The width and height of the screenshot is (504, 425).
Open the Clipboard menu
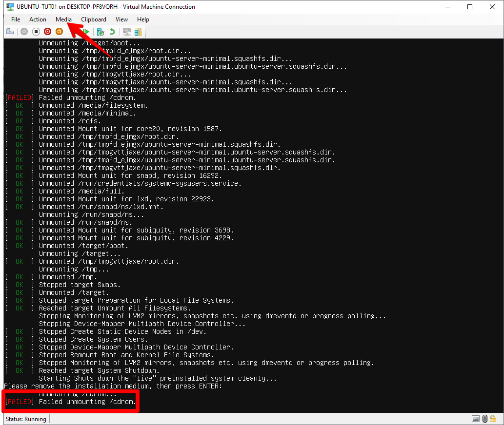pos(94,19)
